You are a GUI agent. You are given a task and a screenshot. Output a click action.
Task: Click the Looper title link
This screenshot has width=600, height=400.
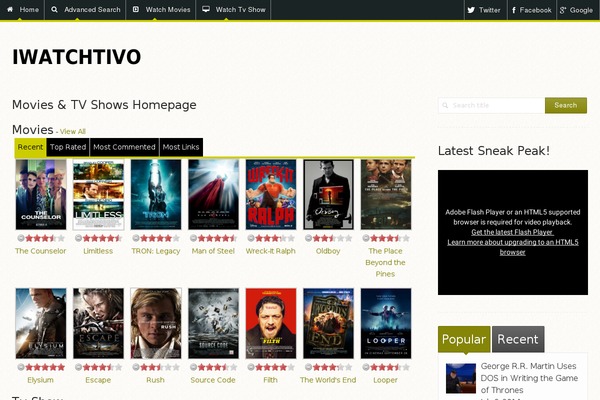pyautogui.click(x=385, y=380)
